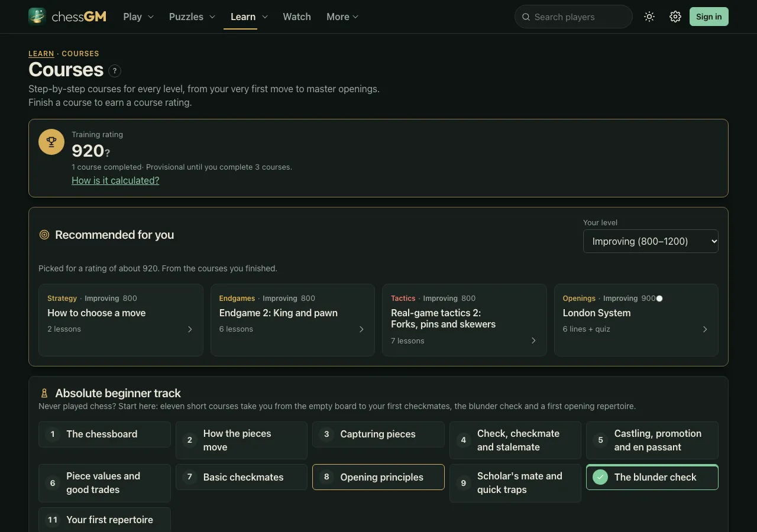Toggle the light theme sun icon
Image resolution: width=757 pixels, height=532 pixels.
pos(649,17)
